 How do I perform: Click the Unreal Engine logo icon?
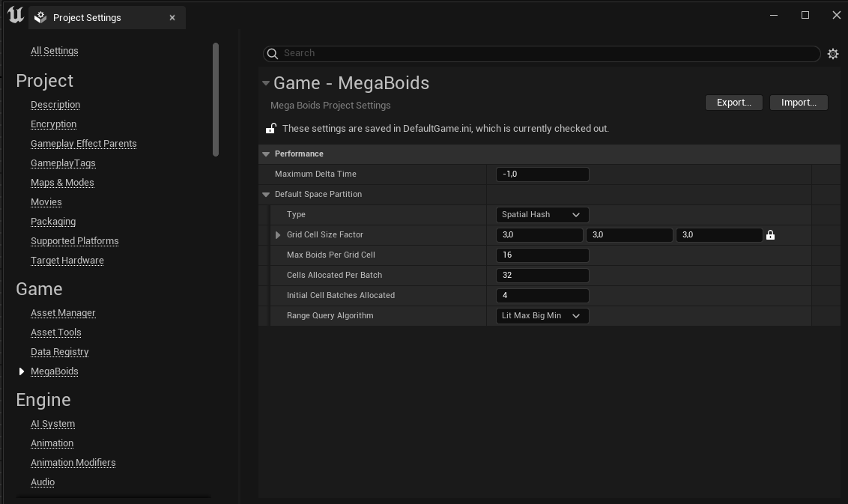click(15, 15)
